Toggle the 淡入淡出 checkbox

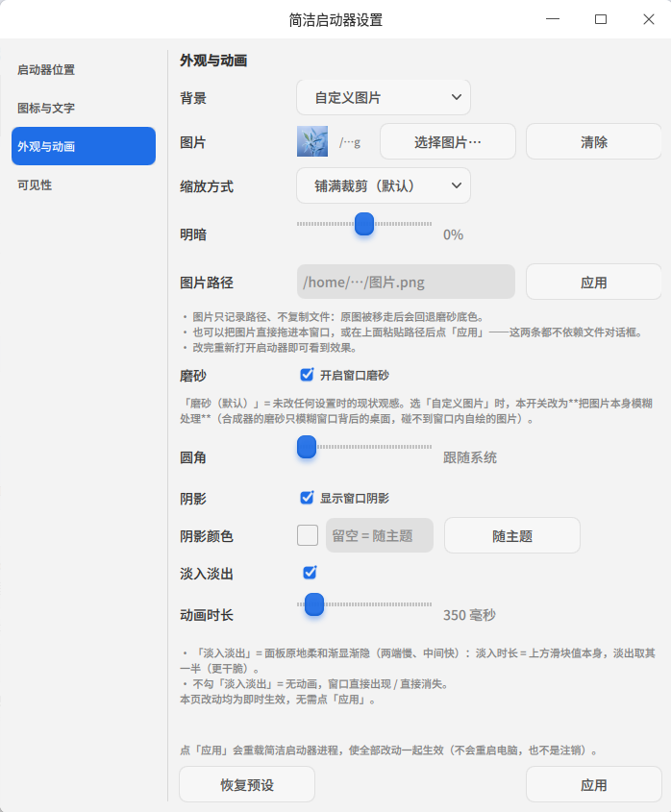[310, 572]
